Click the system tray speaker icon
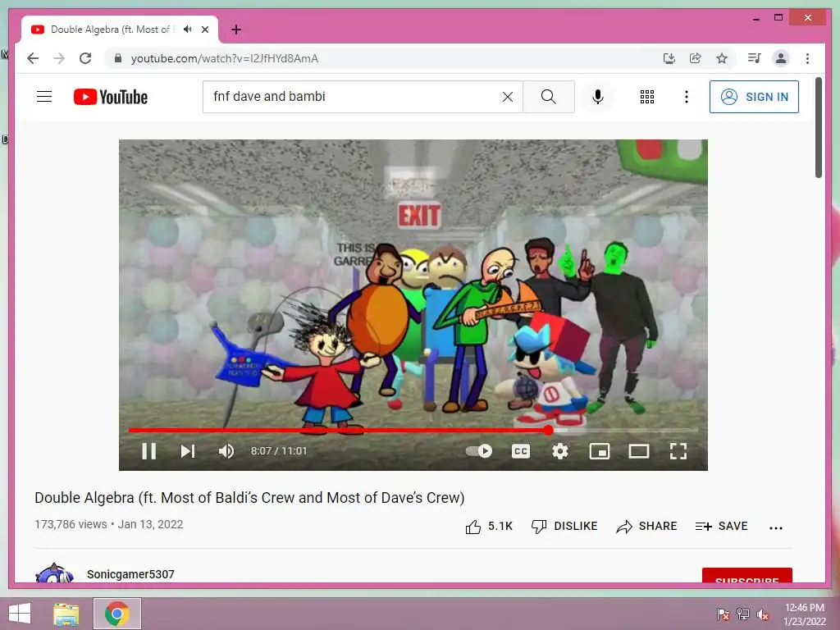The image size is (840, 630). pos(763,614)
